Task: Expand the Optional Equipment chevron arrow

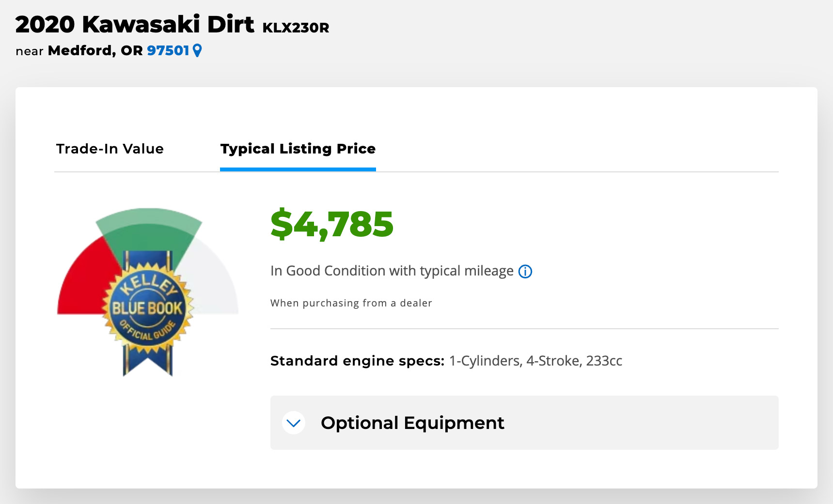Action: point(294,423)
